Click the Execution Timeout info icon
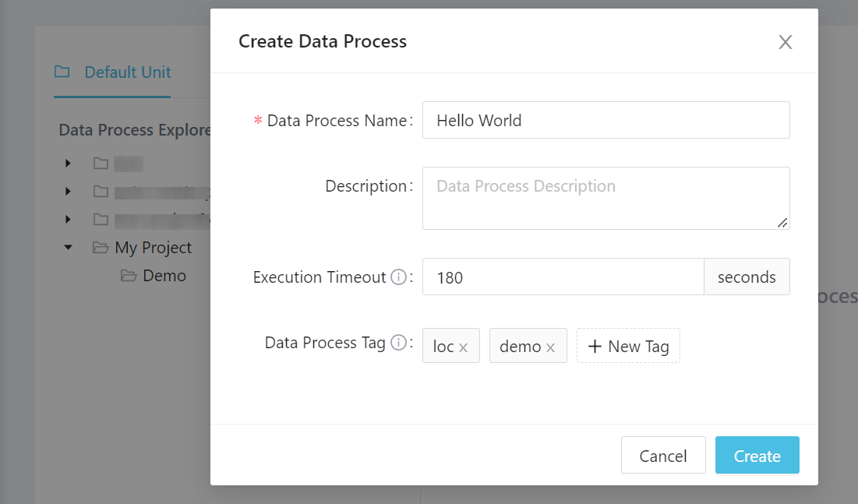This screenshot has width=858, height=504. [398, 277]
